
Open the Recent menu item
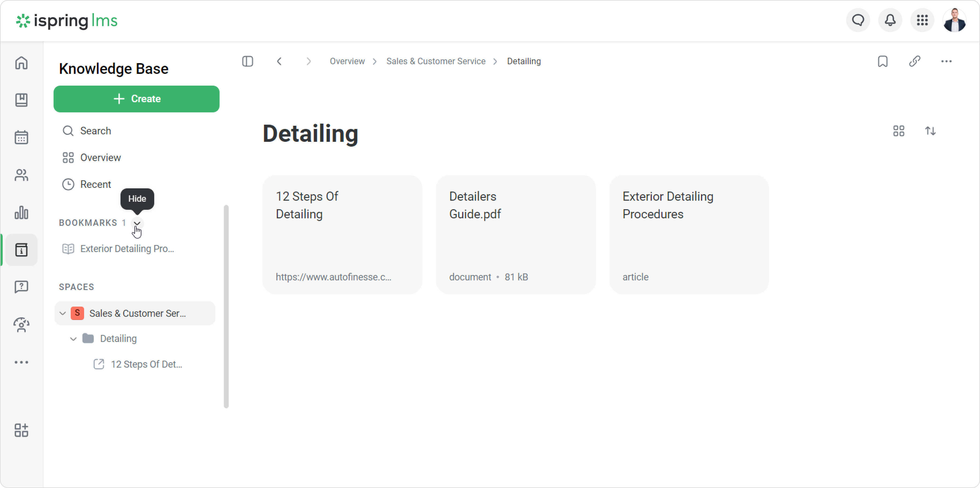click(x=96, y=184)
